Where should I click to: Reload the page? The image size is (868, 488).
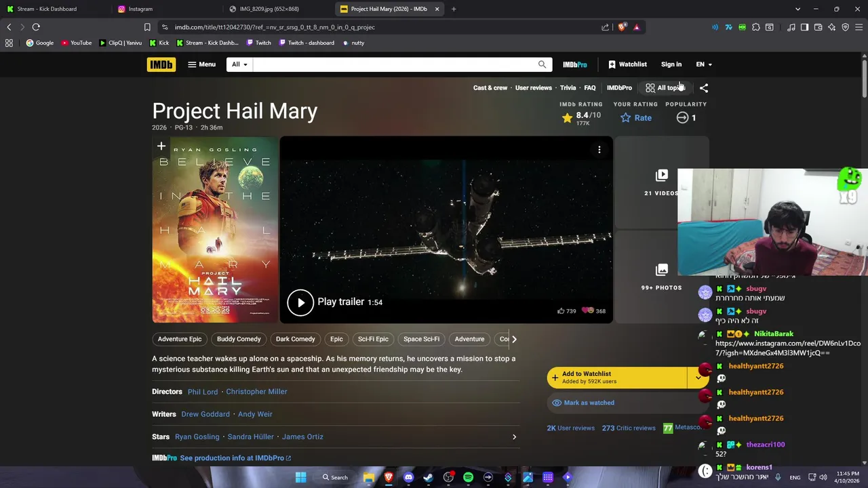36,27
